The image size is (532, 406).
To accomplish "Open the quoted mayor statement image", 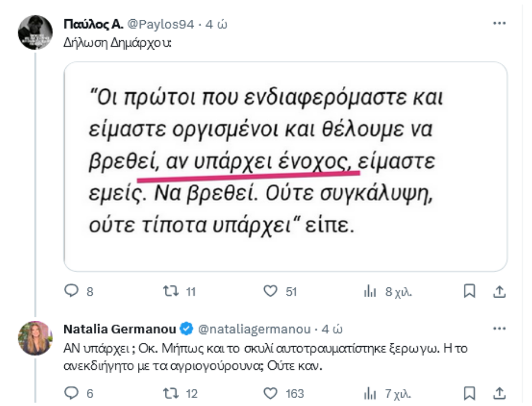I will coord(285,166).
